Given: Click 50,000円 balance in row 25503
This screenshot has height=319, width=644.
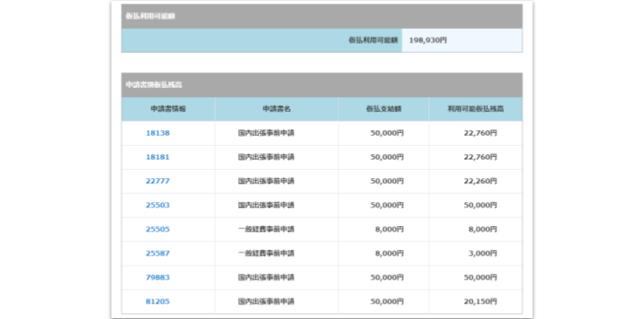Looking at the screenshot, I should 480,206.
